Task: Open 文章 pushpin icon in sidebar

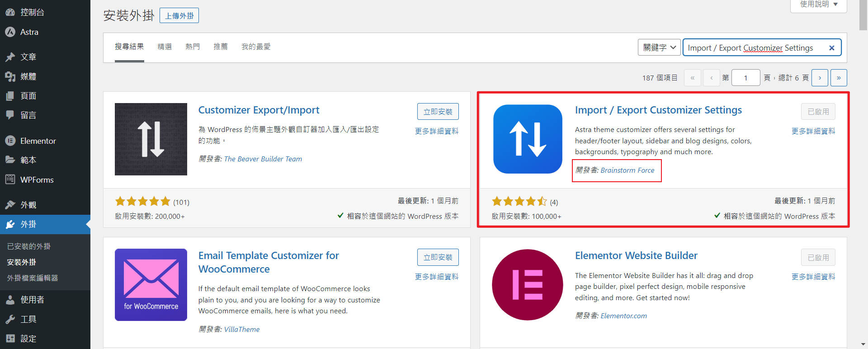Action: coord(10,57)
